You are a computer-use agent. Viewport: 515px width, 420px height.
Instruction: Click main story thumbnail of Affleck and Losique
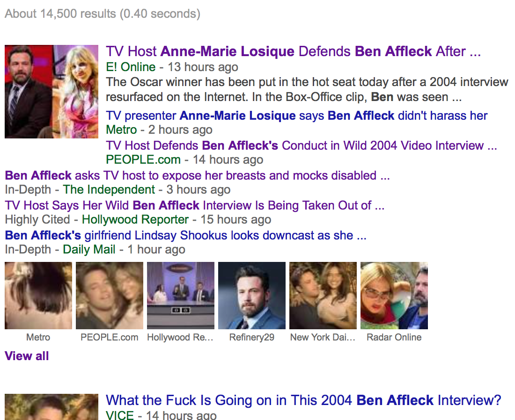pyautogui.click(x=51, y=92)
